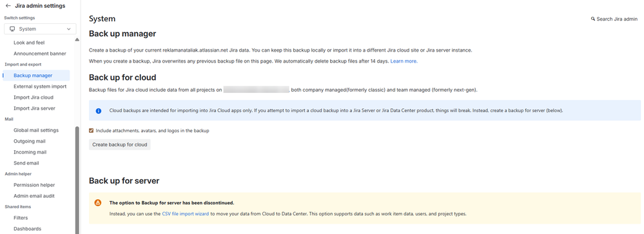Viewport: 644px width, 234px height.
Task: Click the Back up for cloud heading
Action: click(122, 77)
